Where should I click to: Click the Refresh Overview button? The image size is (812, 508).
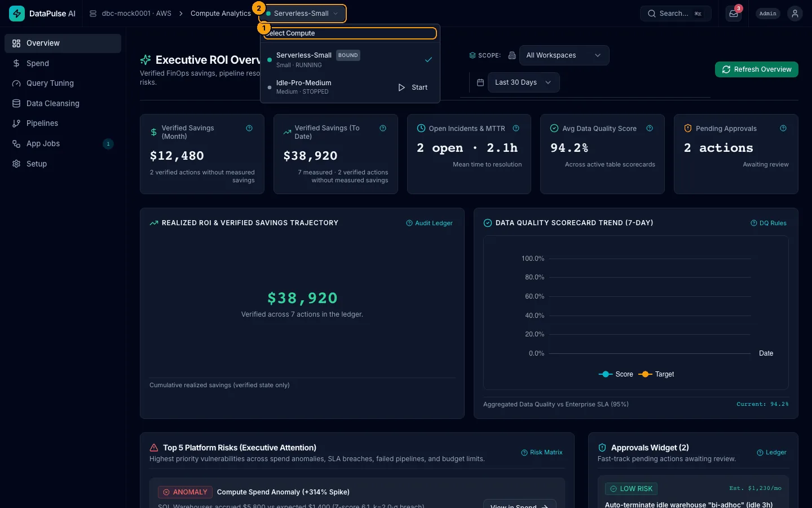pos(757,69)
